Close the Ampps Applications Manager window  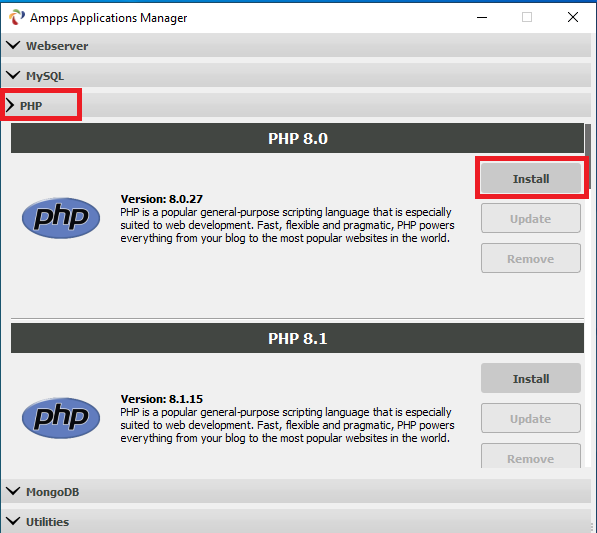pyautogui.click(x=573, y=17)
